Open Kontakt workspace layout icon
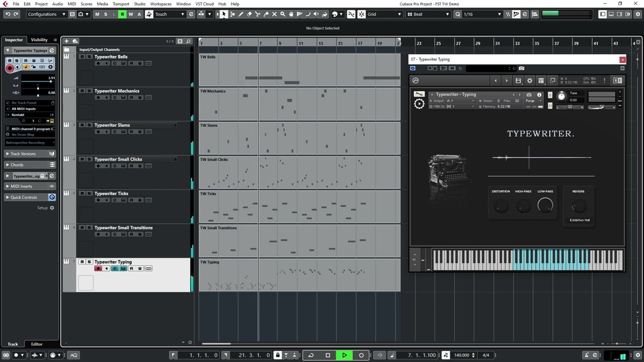Screen dimensions: 644x362 [541, 80]
